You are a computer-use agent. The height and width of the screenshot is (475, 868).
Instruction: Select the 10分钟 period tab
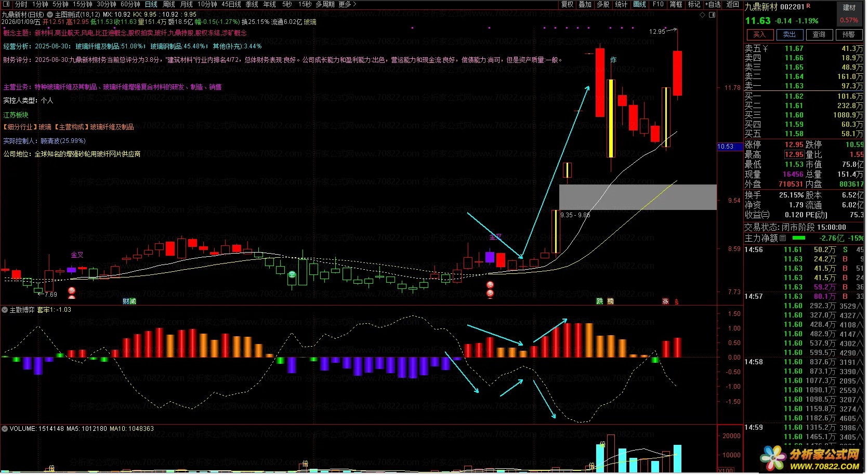click(207, 4)
